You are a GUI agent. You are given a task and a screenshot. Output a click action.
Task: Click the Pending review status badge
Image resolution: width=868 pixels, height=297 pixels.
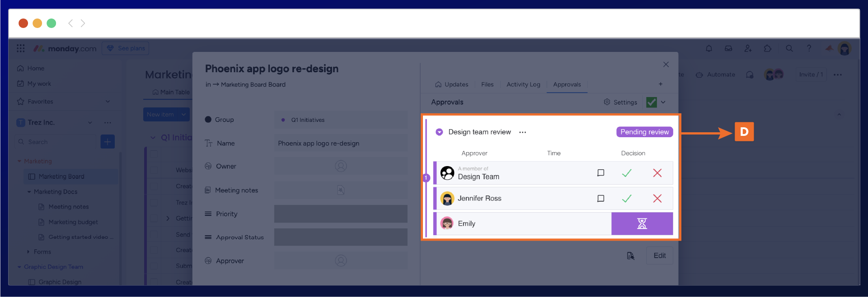click(x=644, y=132)
